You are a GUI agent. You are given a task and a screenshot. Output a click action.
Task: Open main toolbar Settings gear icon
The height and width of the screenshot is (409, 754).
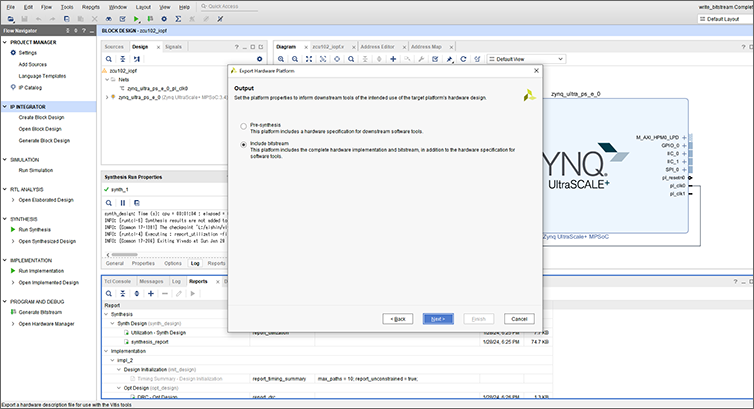pos(164,19)
